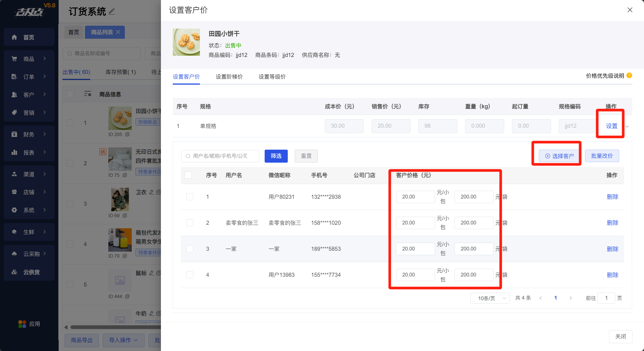Click the column settings icon beside 商品信息

tap(88, 94)
